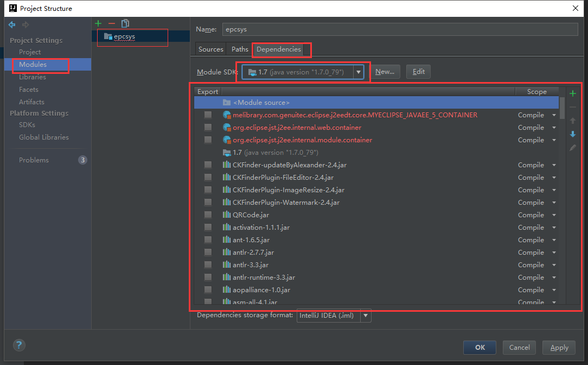Toggle export checkbox for QRCode.jar
The width and height of the screenshot is (588, 365).
pyautogui.click(x=208, y=215)
